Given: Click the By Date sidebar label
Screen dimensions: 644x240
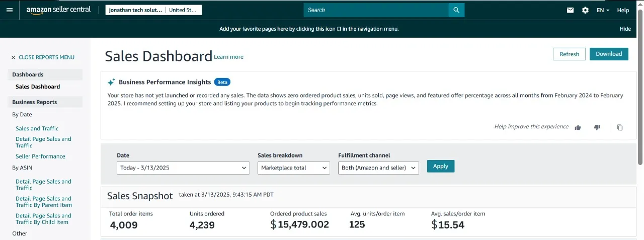Looking at the screenshot, I should tap(22, 114).
